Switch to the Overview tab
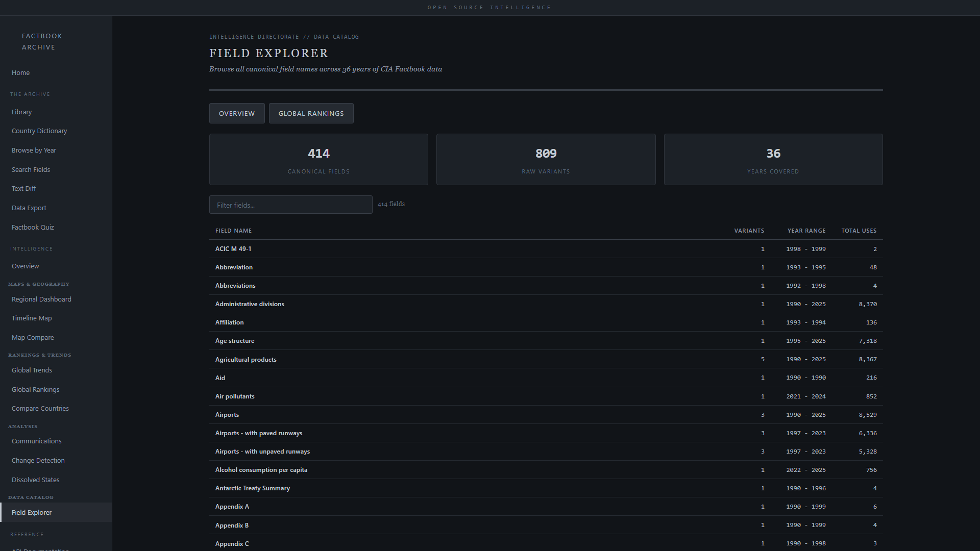 pos(237,113)
